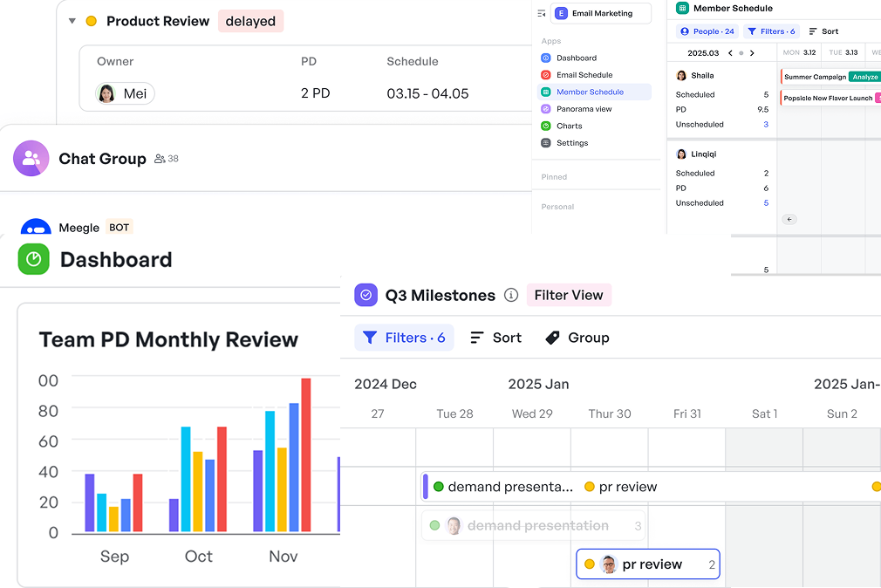This screenshot has height=588, width=881.
Task: Click Sort in the Q3 Milestones toolbar
Action: coord(495,338)
